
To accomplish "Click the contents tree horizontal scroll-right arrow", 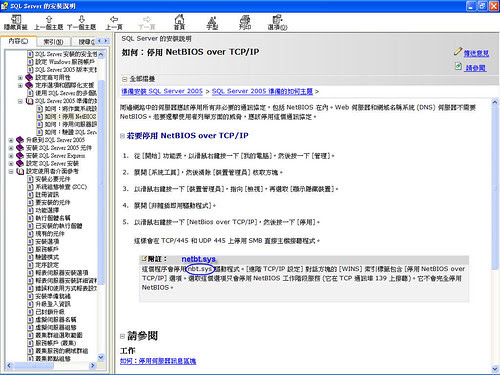I will pos(93,366).
